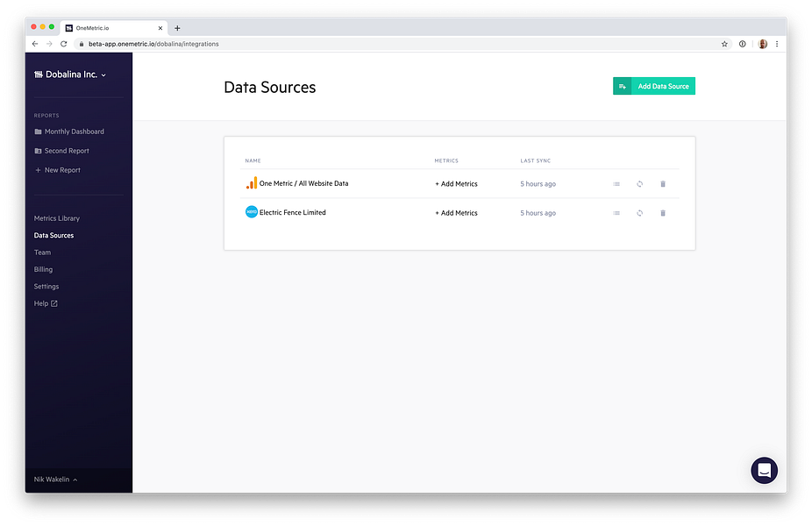This screenshot has width=812, height=526.
Task: Open list icon for One Metric row
Action: (x=616, y=184)
